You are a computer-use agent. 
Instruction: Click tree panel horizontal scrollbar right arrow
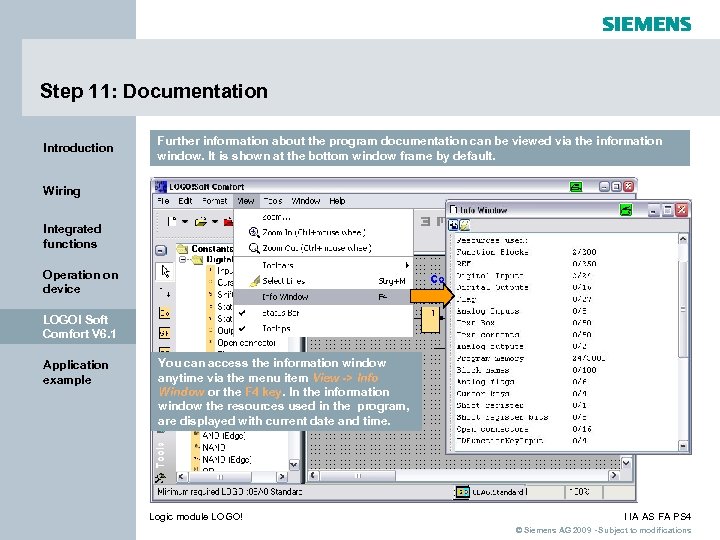pos(282,477)
